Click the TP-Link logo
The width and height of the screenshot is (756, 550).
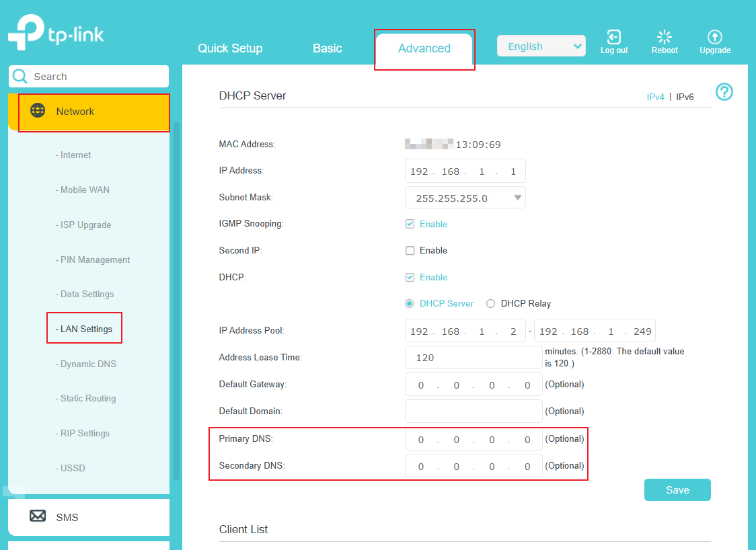[56, 32]
